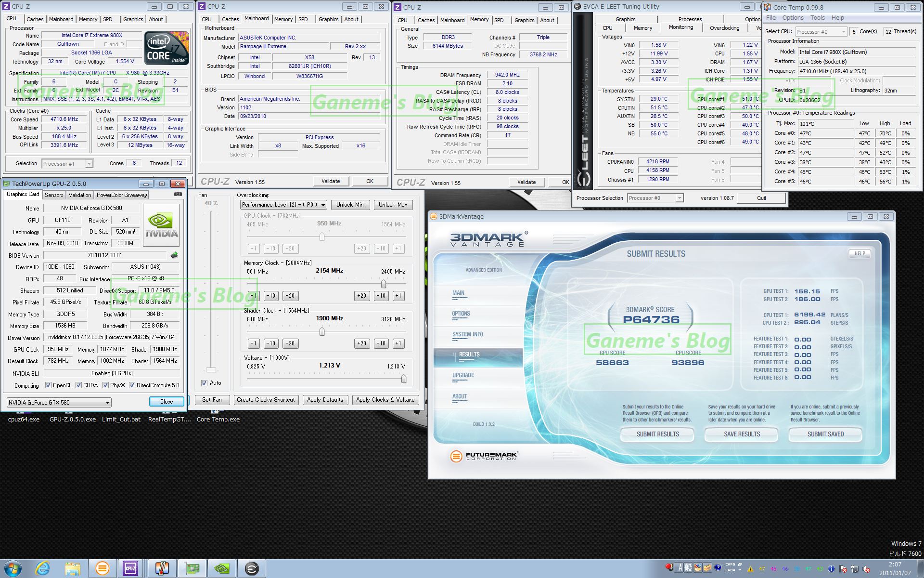This screenshot has height=578, width=924.
Task: Click the 3DMark Vantage orange taskbar icon
Action: click(x=102, y=568)
